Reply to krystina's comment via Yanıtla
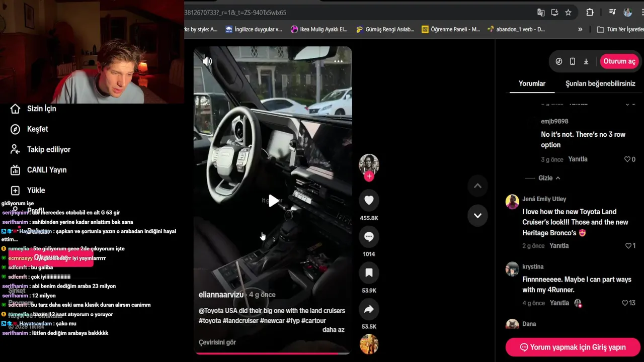This screenshot has height=362, width=644. tap(559, 303)
